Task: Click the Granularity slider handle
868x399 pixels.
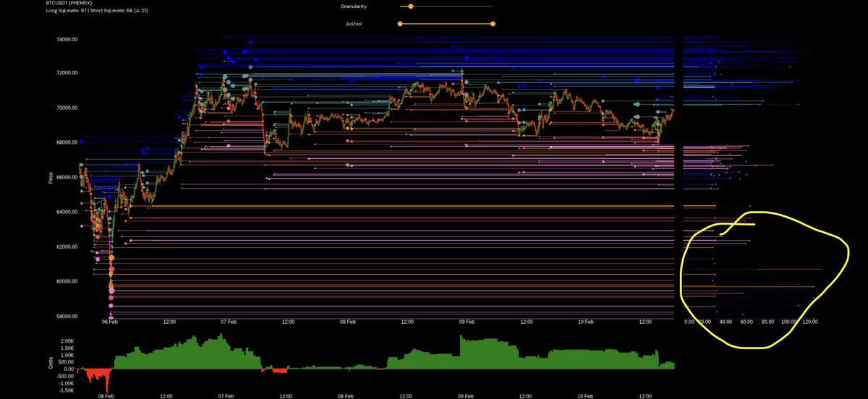Action: click(x=411, y=6)
